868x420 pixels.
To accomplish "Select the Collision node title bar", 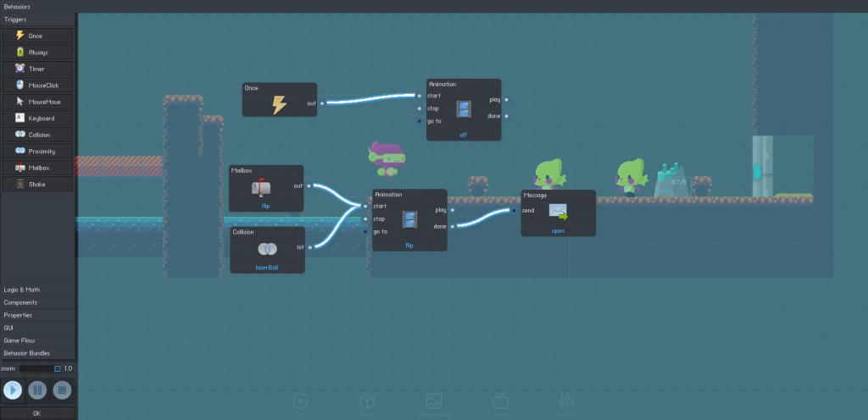I will tap(267, 232).
